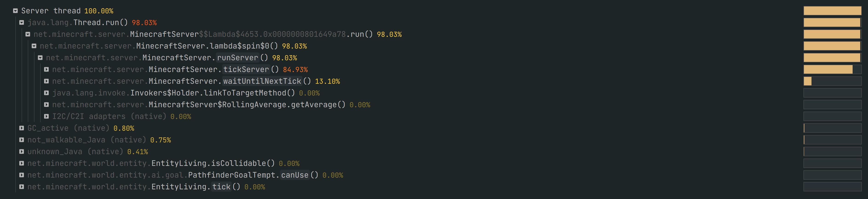The image size is (868, 199).
Task: Collapse the lambda$spin$0() node
Action: [34, 46]
